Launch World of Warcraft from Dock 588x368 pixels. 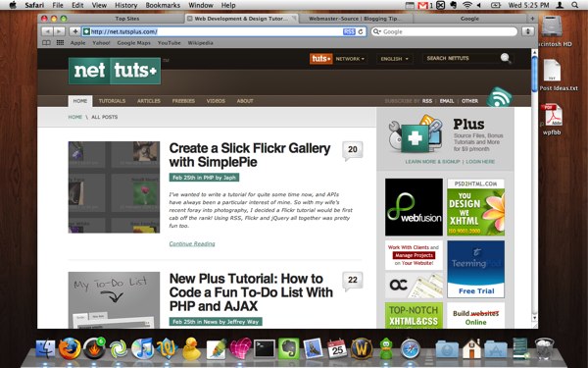[x=362, y=348]
